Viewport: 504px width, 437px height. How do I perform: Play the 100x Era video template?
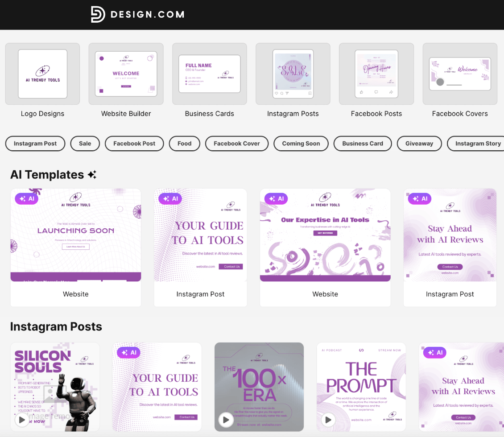click(226, 420)
